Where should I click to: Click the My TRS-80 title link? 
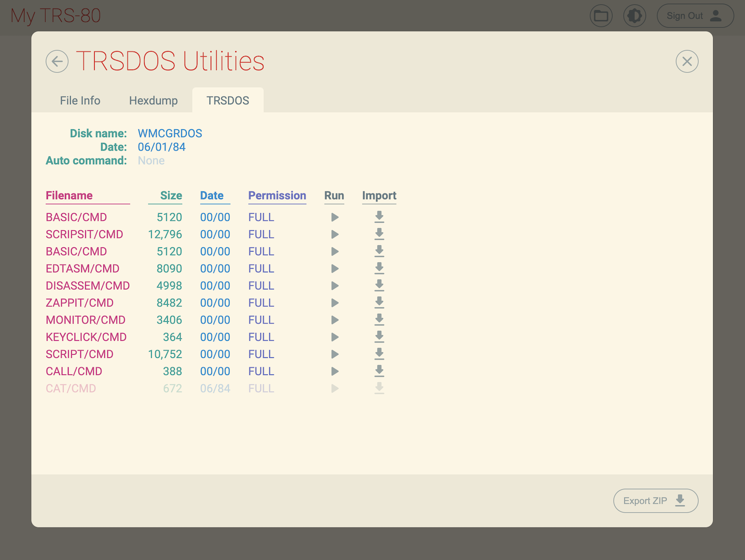pyautogui.click(x=55, y=16)
